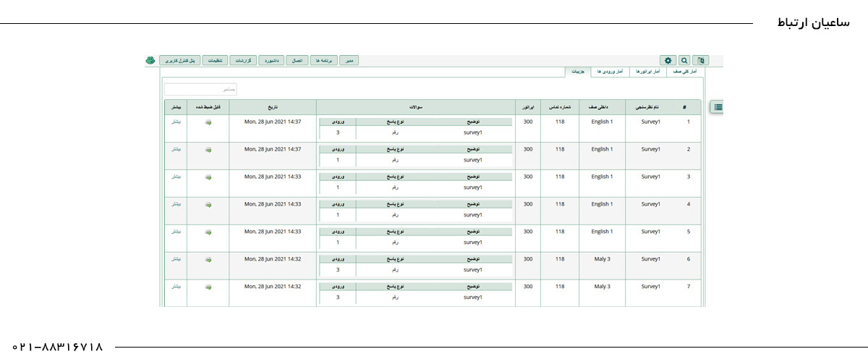
Task: Click بیشتر link in row 6
Action: tap(176, 258)
